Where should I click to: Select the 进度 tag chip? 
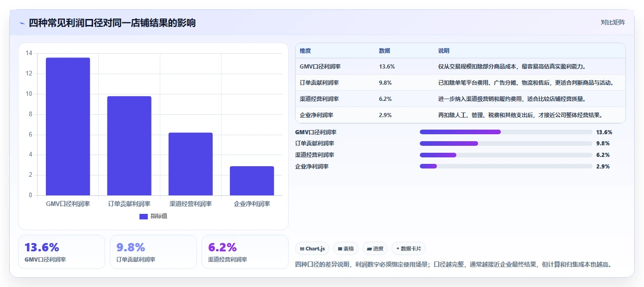pyautogui.click(x=375, y=249)
